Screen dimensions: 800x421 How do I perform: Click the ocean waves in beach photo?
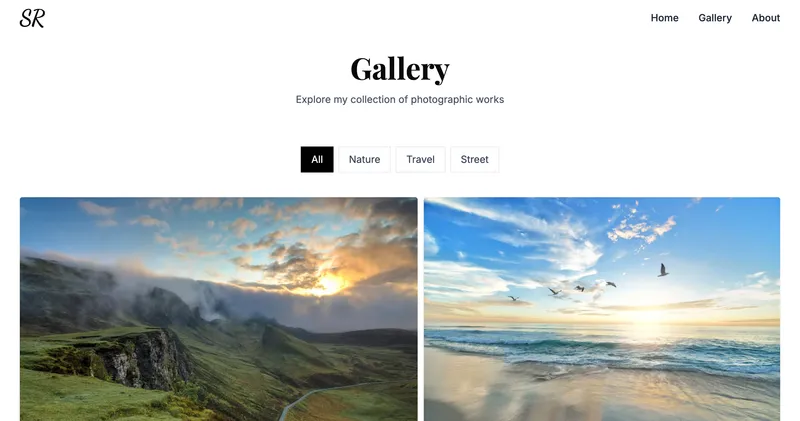click(602, 350)
